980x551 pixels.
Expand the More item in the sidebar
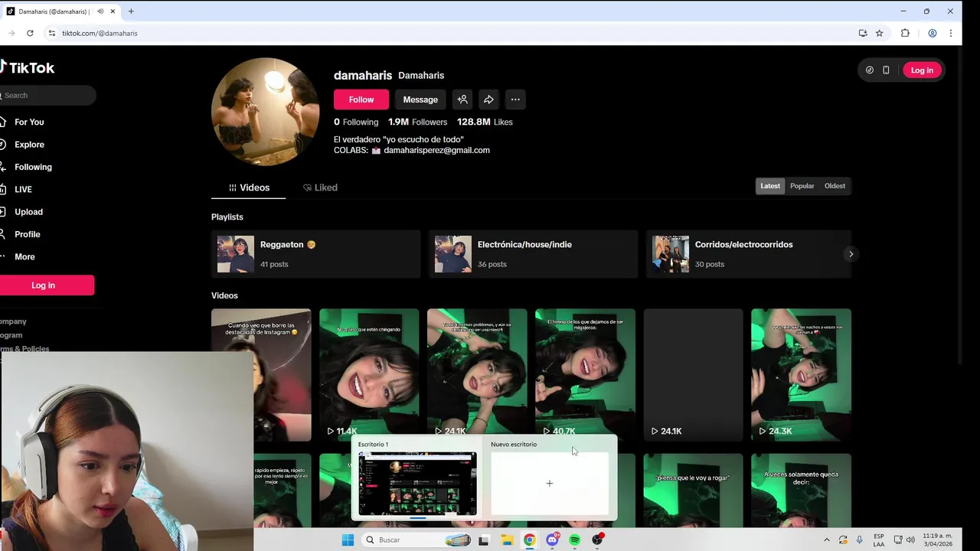[24, 257]
